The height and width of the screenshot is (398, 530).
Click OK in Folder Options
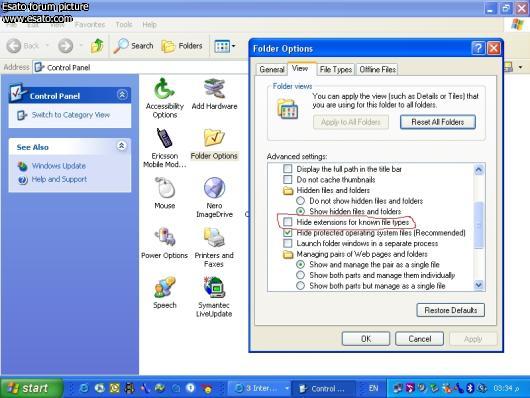tap(366, 338)
